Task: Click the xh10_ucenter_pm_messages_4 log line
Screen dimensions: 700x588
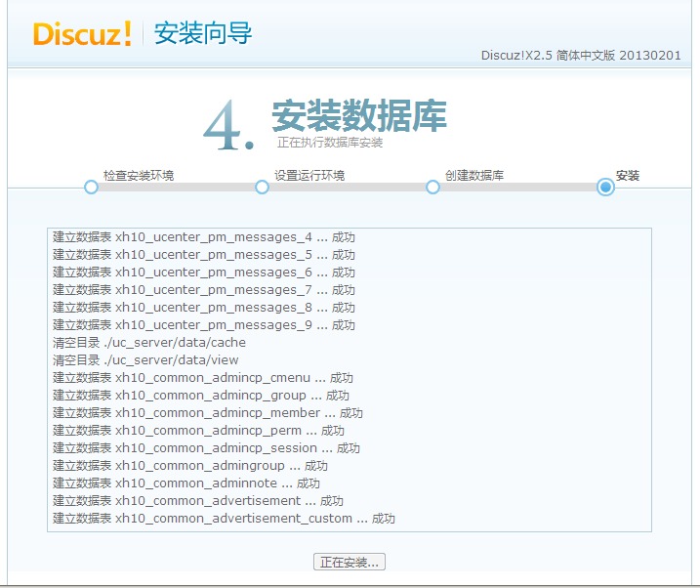Action: coord(204,237)
